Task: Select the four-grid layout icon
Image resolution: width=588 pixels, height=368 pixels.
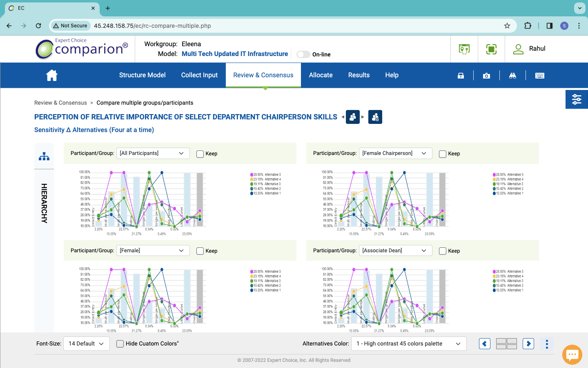Action: point(507,344)
